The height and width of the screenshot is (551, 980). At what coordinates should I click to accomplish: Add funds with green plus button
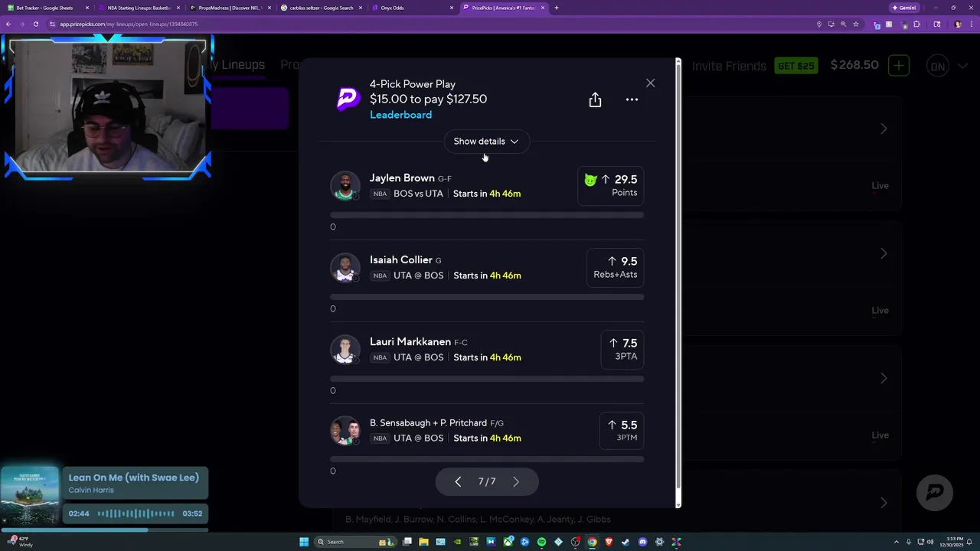tap(899, 65)
